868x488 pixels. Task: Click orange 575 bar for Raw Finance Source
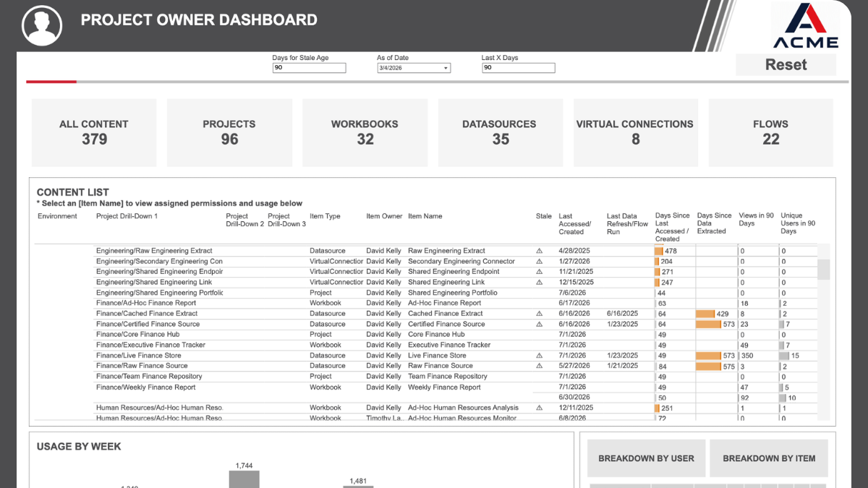click(708, 367)
